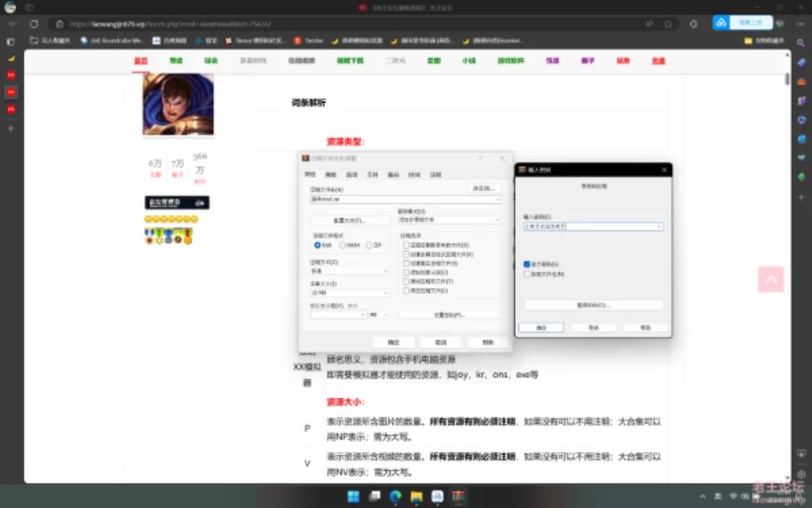Reload the page with the refresh icon
812x508 pixels.
click(x=34, y=24)
